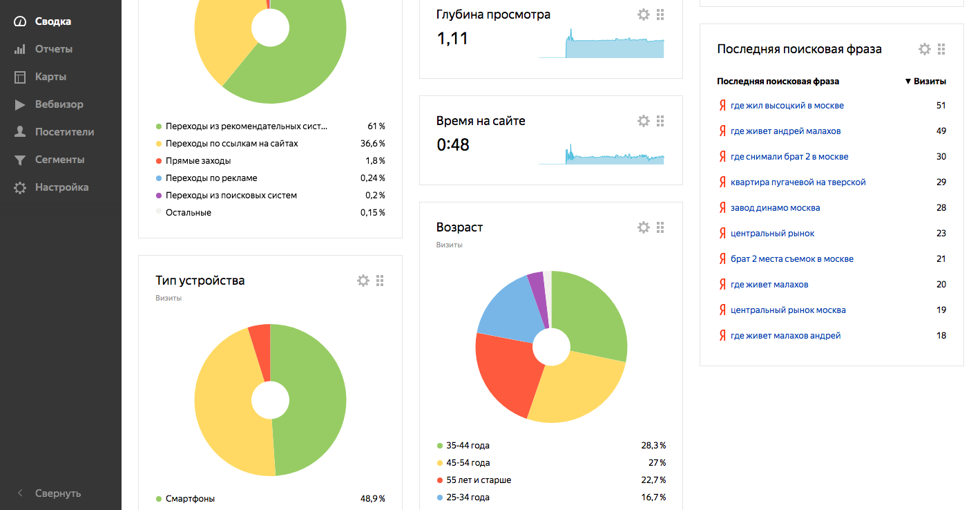Open search phrase 'где живет малахов андрей'

[x=786, y=336]
